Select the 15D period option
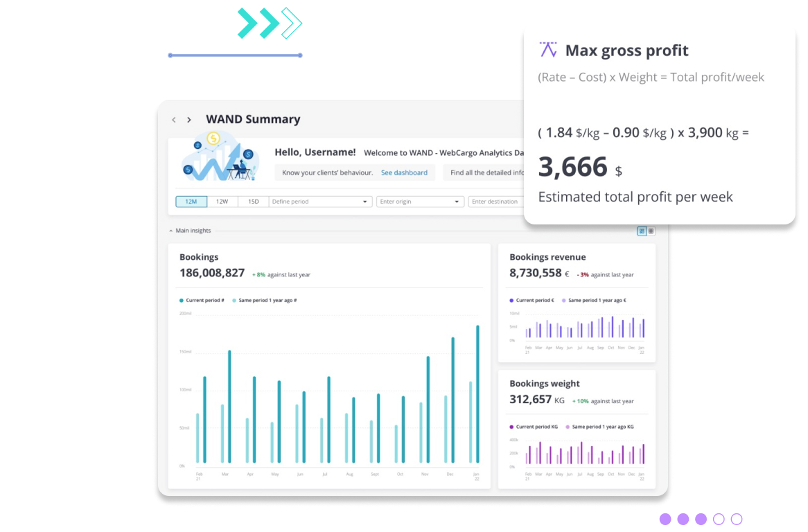This screenshot has height=532, width=808. [x=253, y=202]
